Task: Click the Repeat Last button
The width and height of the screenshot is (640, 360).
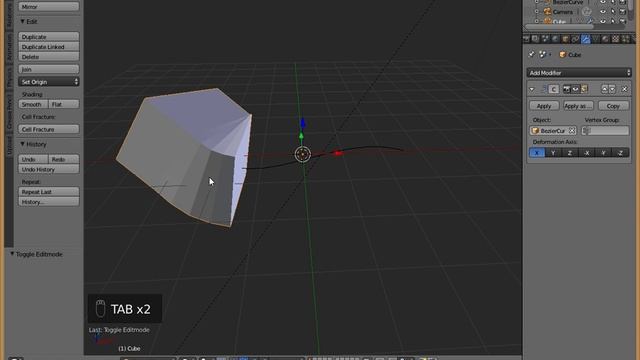Action: [x=49, y=192]
